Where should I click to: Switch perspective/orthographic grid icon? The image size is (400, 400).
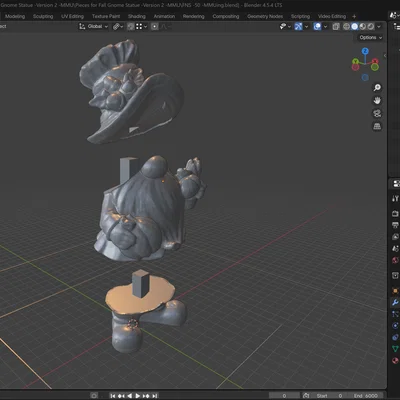[x=377, y=126]
